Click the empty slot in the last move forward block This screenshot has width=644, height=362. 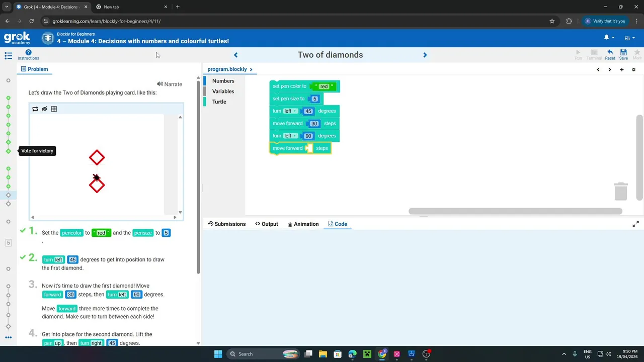(310, 148)
